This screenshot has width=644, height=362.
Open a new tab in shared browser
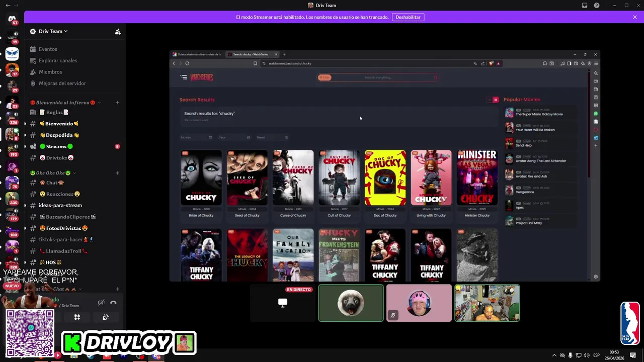tap(284, 54)
